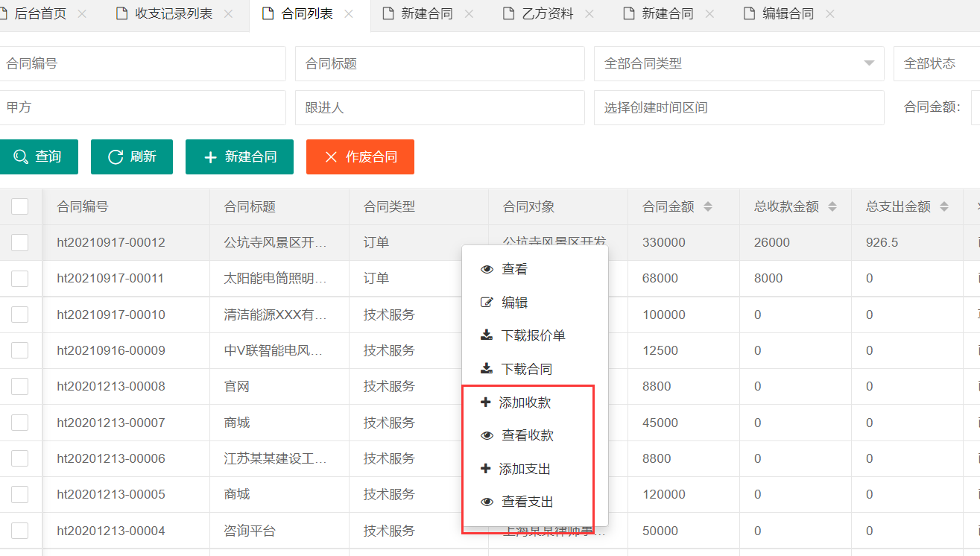
Task: Check the row for ht20210917-00011
Action: [20, 278]
